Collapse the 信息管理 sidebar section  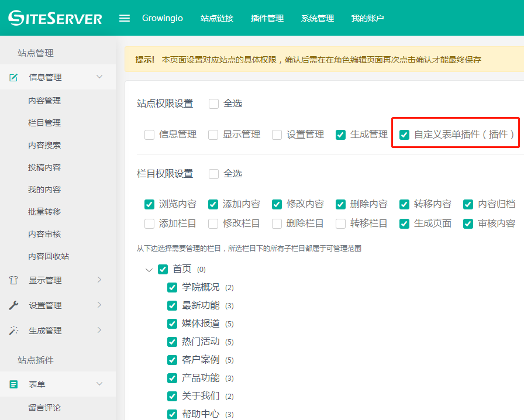click(99, 77)
